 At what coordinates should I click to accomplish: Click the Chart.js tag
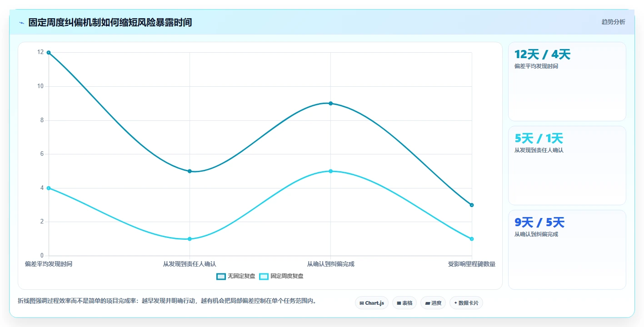point(371,303)
